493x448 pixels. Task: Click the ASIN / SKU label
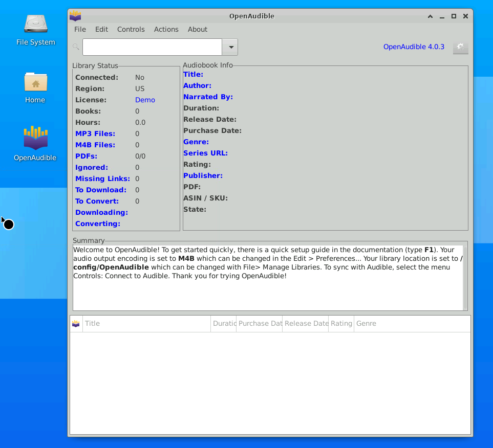205,198
